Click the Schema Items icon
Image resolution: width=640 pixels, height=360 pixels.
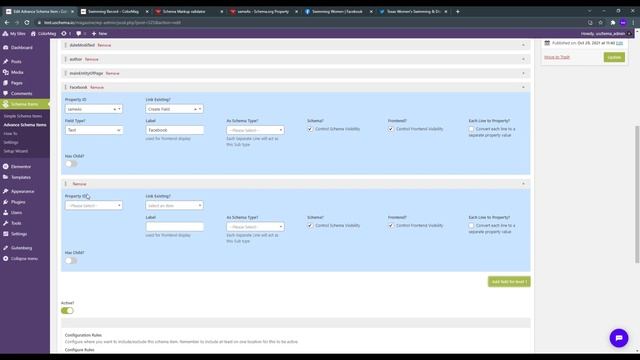pyautogui.click(x=6, y=104)
